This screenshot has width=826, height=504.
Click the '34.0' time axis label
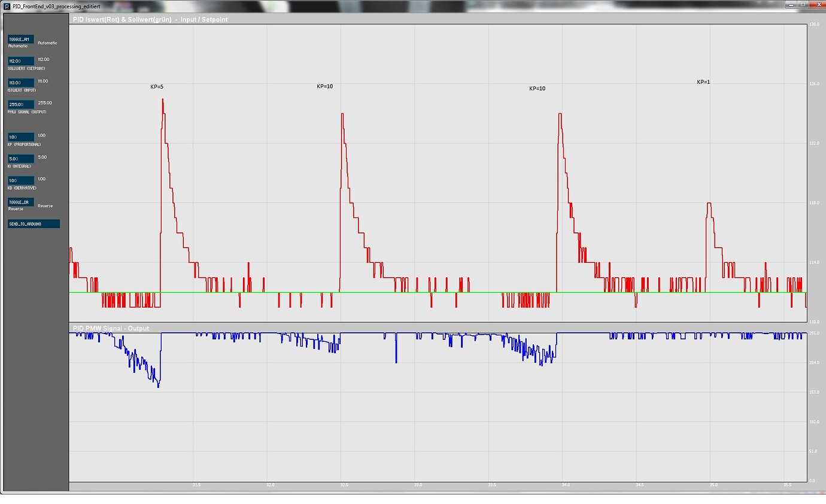pyautogui.click(x=565, y=485)
